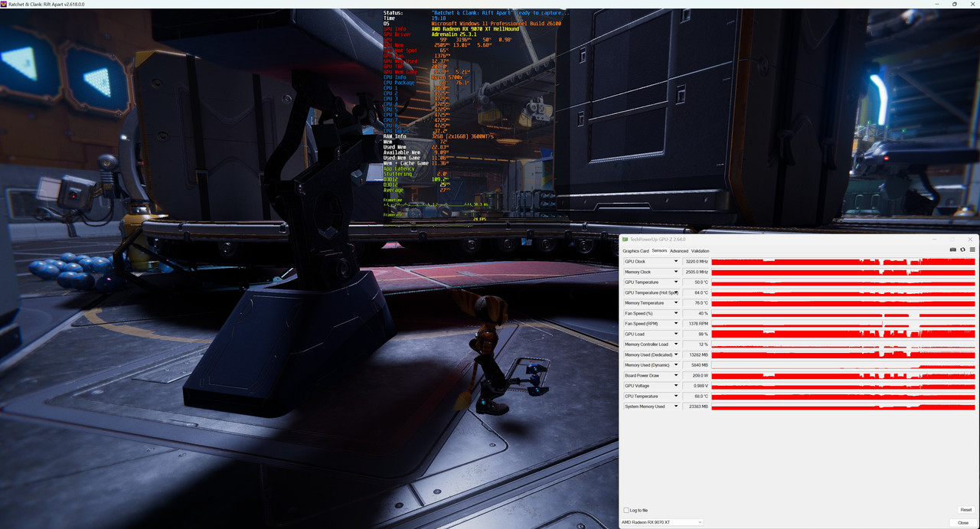
Task: Click the Board Power Draw value 209.0 W
Action: [696, 375]
